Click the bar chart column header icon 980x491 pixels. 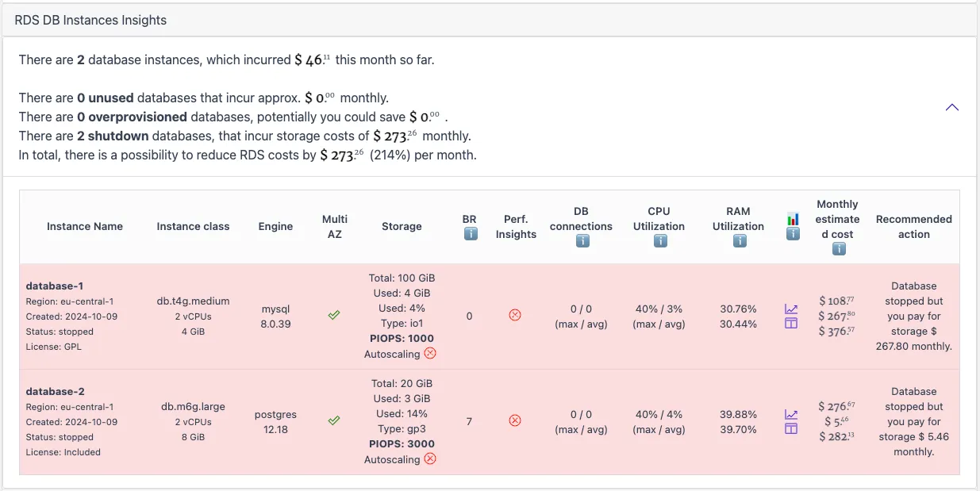point(792,218)
